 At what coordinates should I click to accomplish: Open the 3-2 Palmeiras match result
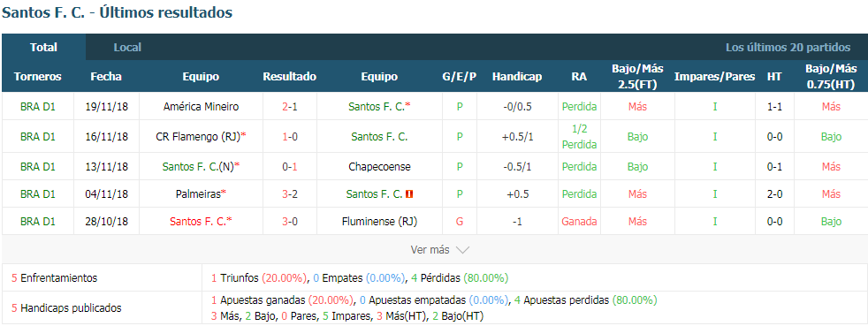click(290, 194)
